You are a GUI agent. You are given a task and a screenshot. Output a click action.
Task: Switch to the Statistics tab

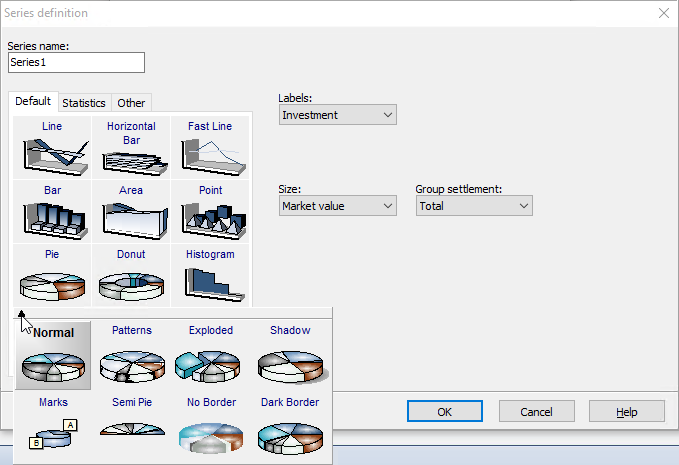(84, 103)
